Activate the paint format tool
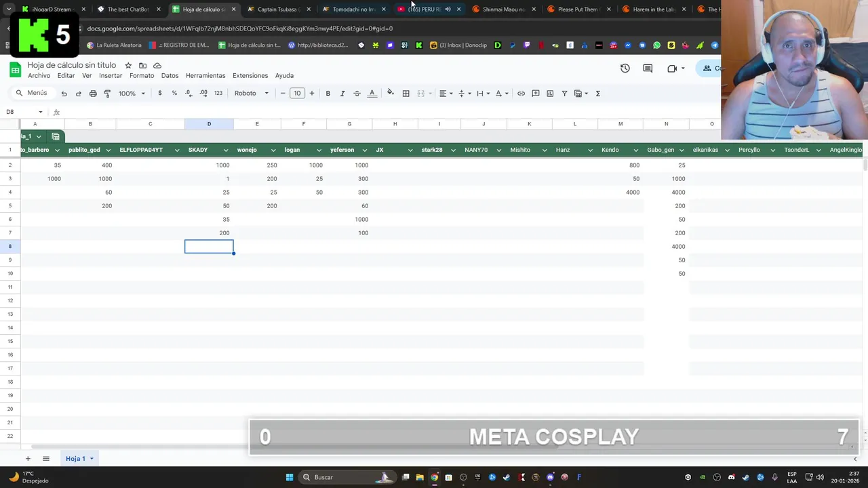The height and width of the screenshot is (488, 868). click(107, 94)
